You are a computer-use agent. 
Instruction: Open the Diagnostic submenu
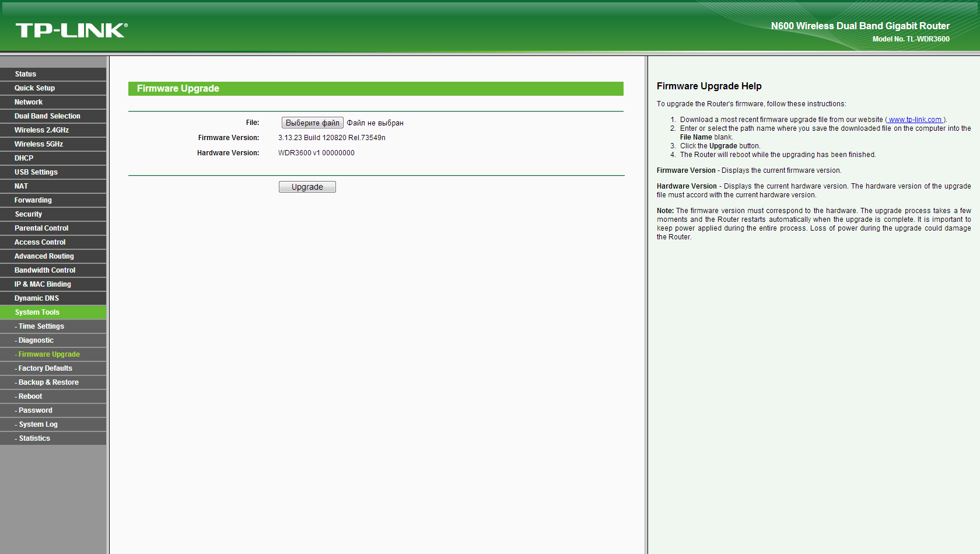point(53,340)
